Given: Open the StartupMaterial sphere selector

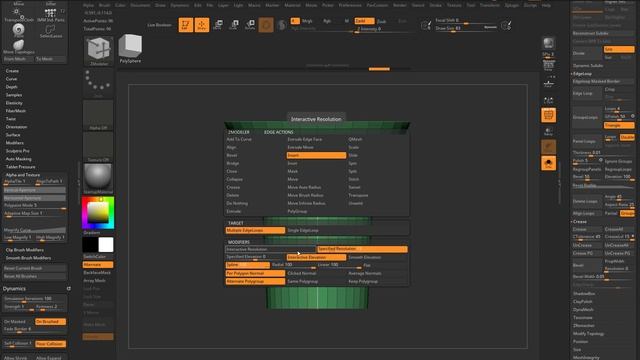Looking at the screenshot, I should click(98, 179).
